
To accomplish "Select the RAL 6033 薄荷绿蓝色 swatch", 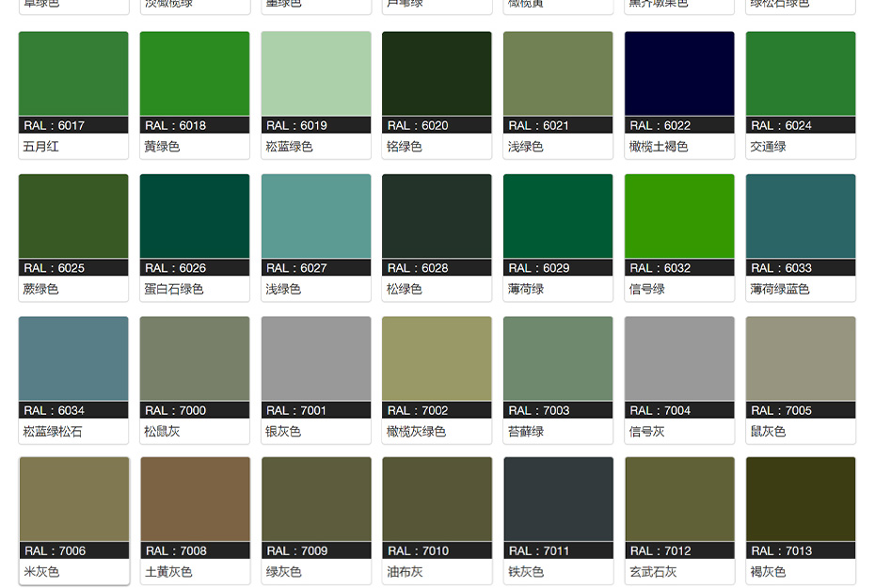I will (801, 217).
